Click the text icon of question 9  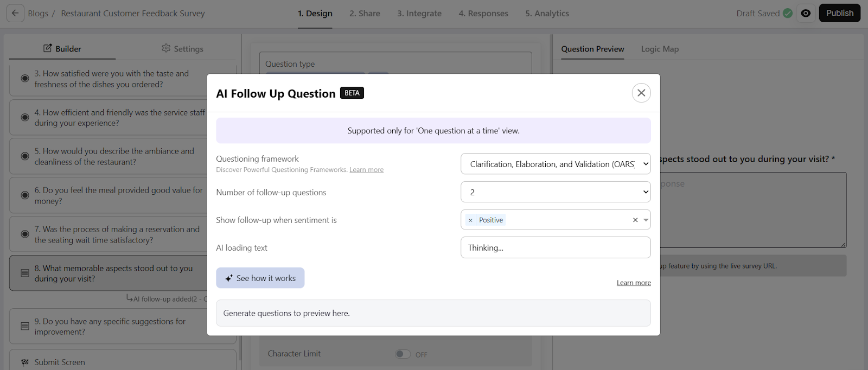25,327
